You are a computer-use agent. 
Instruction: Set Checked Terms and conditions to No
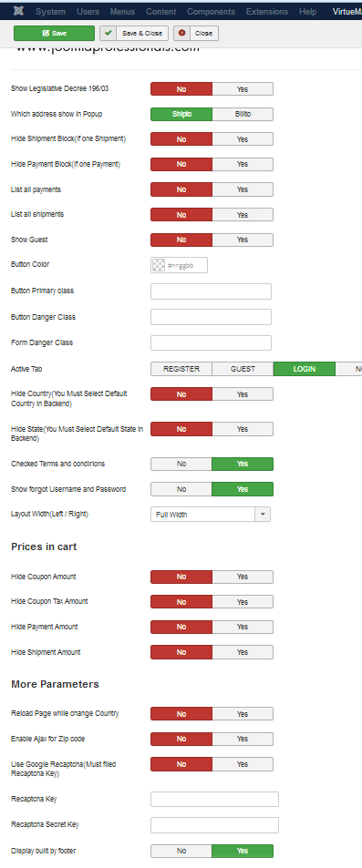pyautogui.click(x=181, y=464)
